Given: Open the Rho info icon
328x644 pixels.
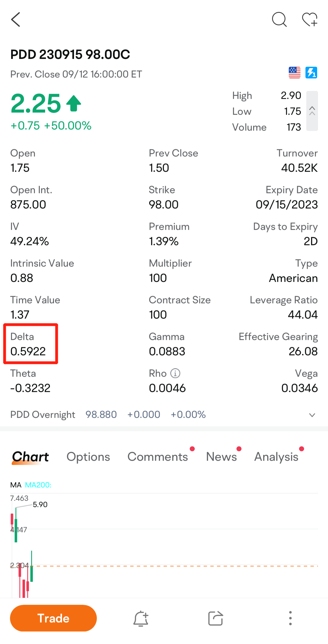Looking at the screenshot, I should coord(175,373).
